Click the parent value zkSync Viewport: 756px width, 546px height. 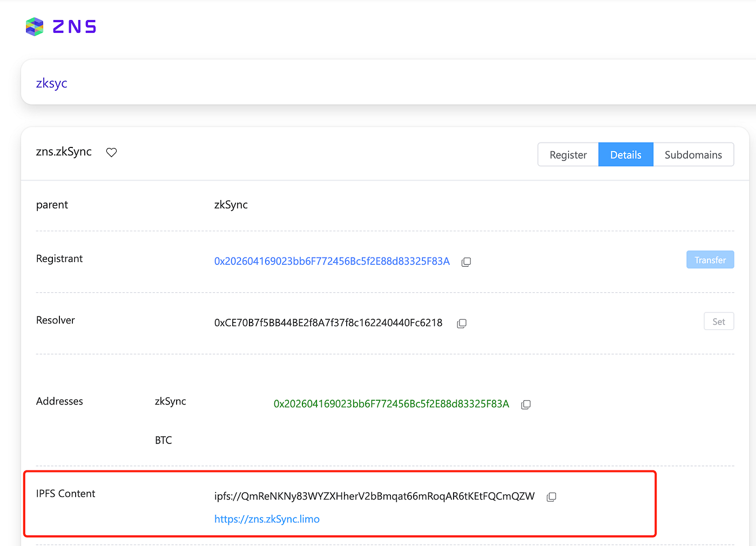click(231, 205)
